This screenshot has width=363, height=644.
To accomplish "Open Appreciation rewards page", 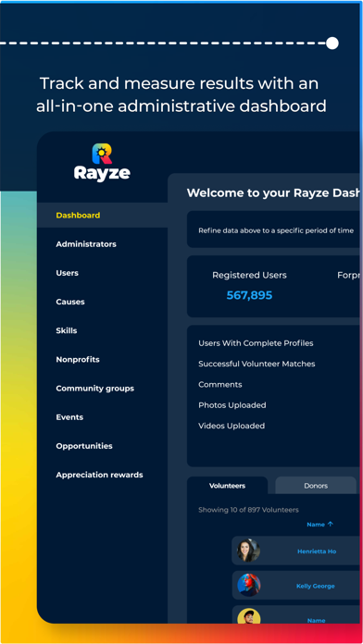I will click(x=99, y=475).
